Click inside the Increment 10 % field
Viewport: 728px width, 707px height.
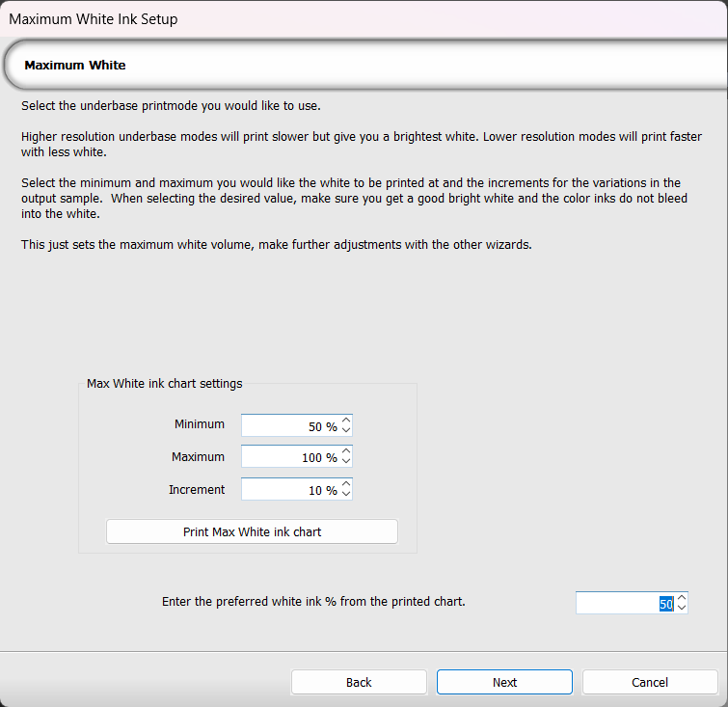tap(289, 490)
